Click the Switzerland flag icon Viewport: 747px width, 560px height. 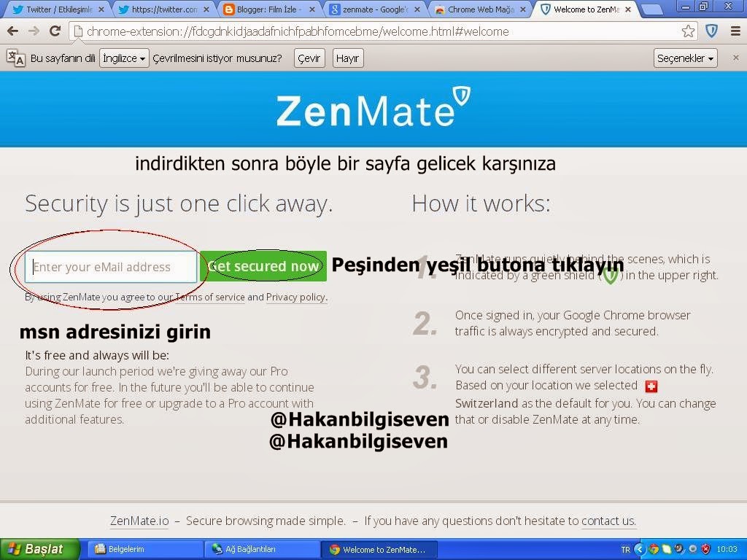click(x=651, y=386)
